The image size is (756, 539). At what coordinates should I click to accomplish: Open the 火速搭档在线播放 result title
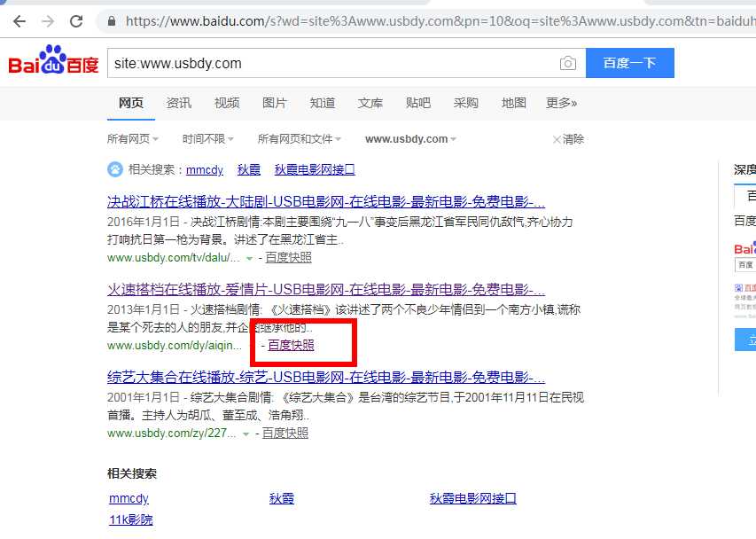click(326, 289)
